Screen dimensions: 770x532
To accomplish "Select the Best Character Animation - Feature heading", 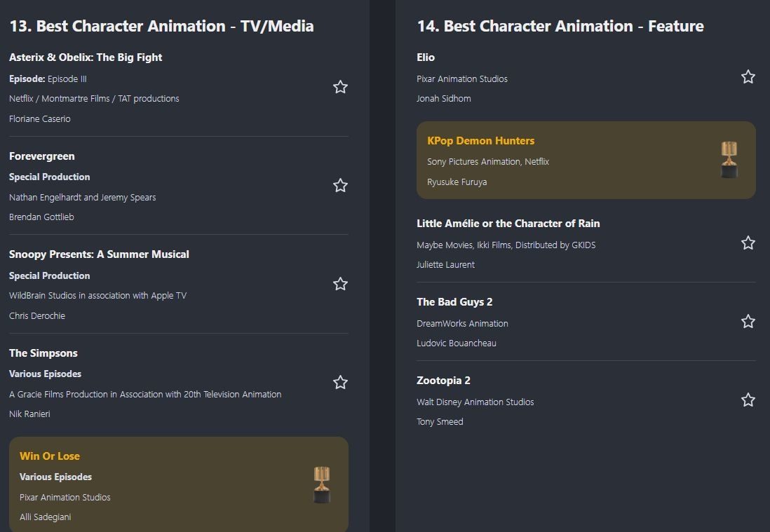I will coord(560,27).
